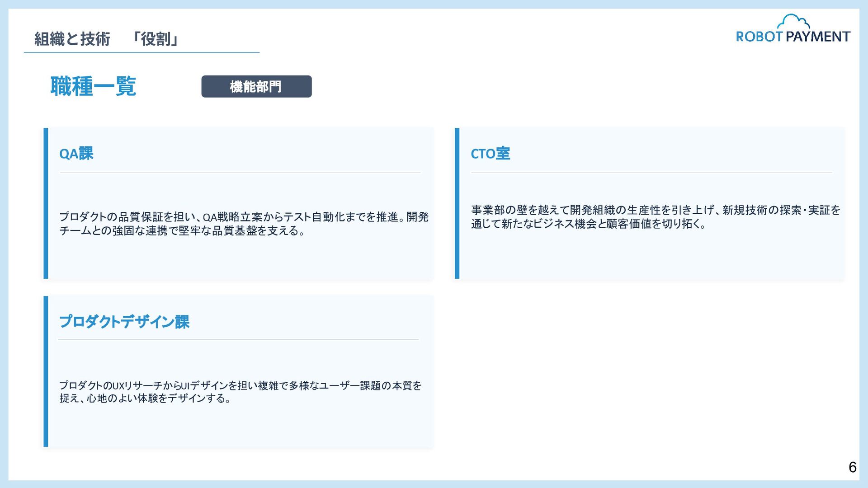
Task: Click the 組織と技術「役割」 header text
Action: (107, 39)
